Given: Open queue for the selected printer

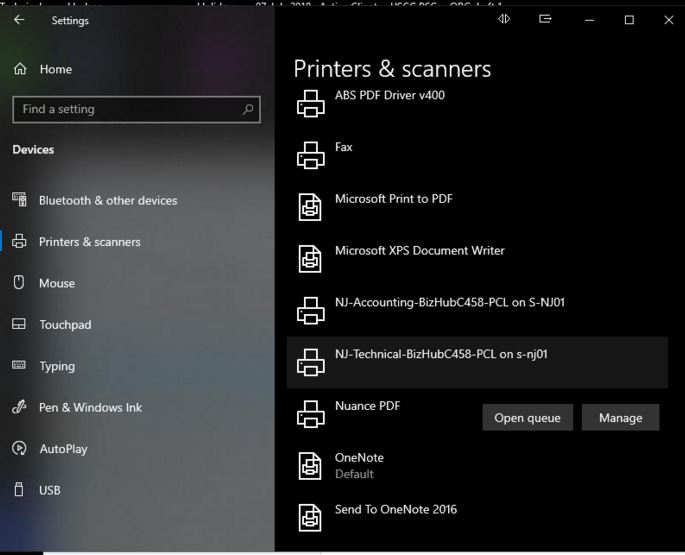Looking at the screenshot, I should click(527, 417).
